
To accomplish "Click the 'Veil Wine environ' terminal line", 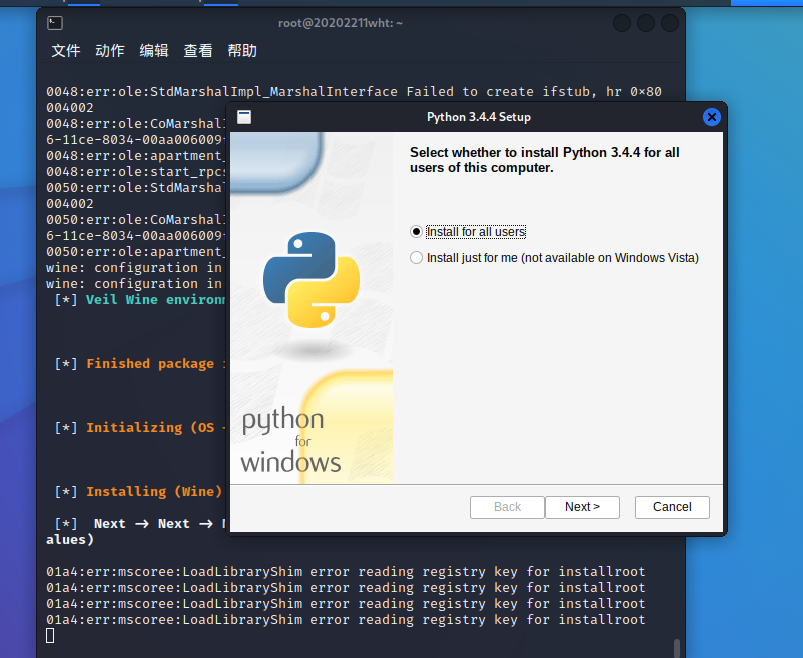I will (140, 300).
